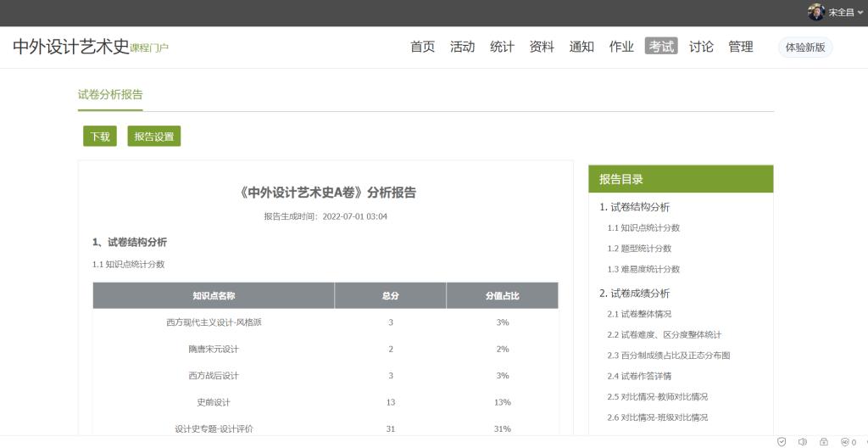Select the 试卷分析报告 tab
868x448 pixels.
pos(110,95)
